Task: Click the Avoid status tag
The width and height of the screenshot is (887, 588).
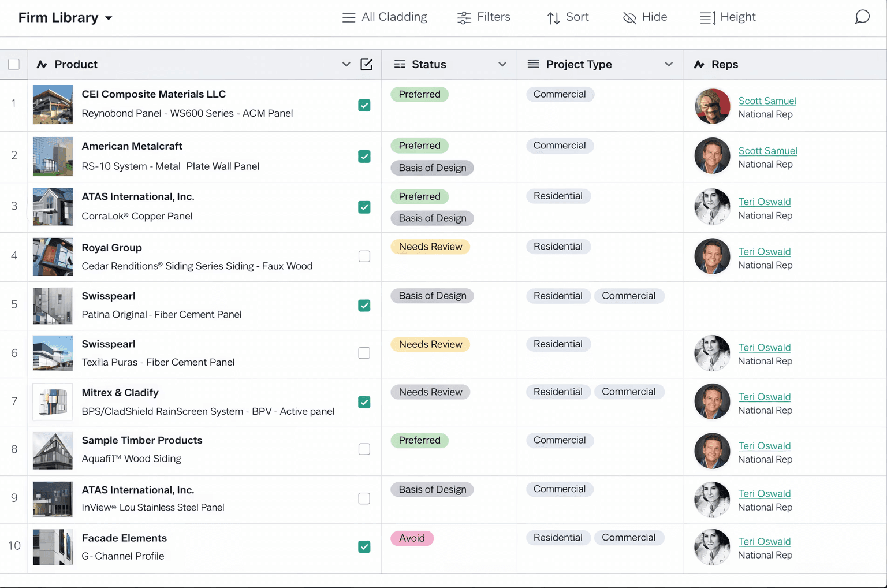Action: click(412, 538)
